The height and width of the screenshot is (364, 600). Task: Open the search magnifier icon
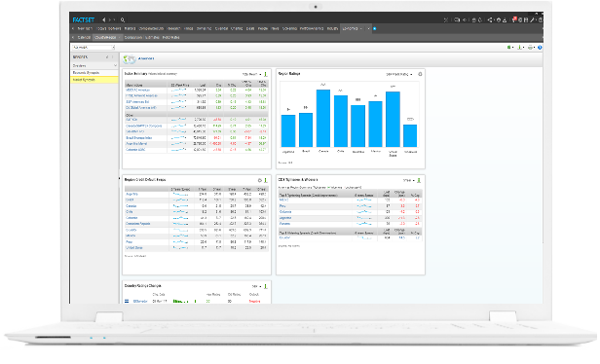coord(123,19)
